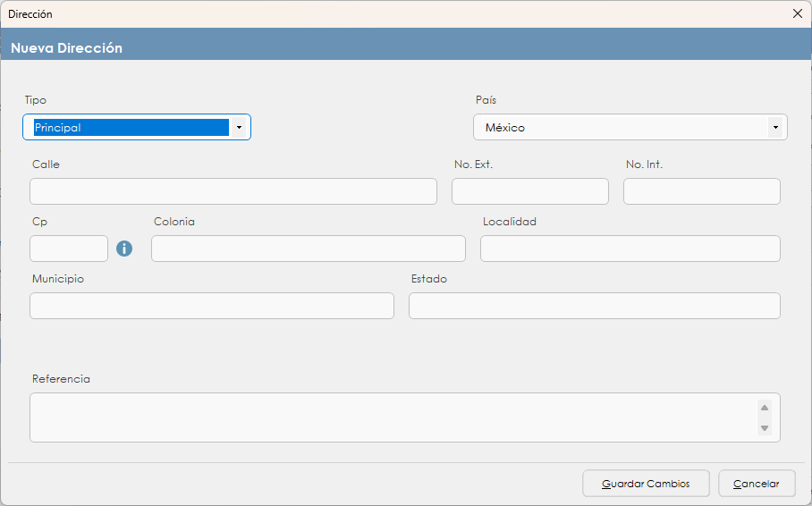
Task: Click inside the Cp field
Action: click(69, 249)
